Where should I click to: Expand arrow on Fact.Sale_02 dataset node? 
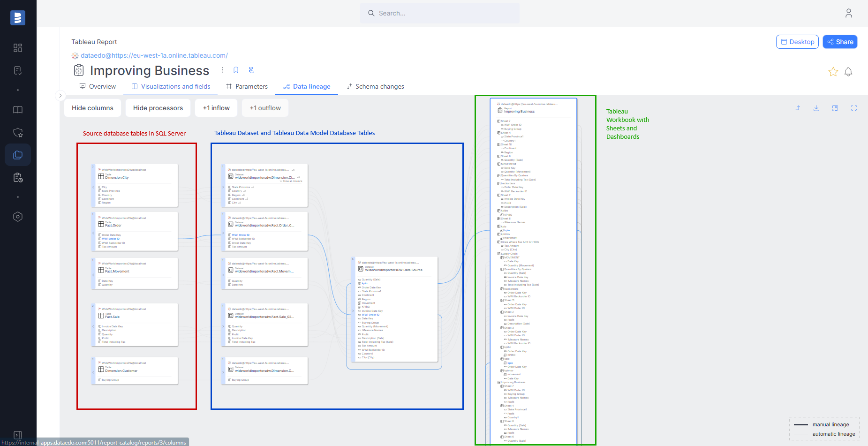pyautogui.click(x=223, y=325)
